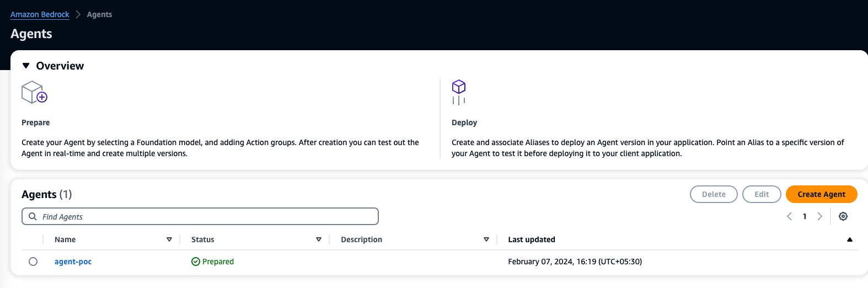Click the Description column header
Image resolution: width=868 pixels, height=288 pixels.
pos(361,239)
